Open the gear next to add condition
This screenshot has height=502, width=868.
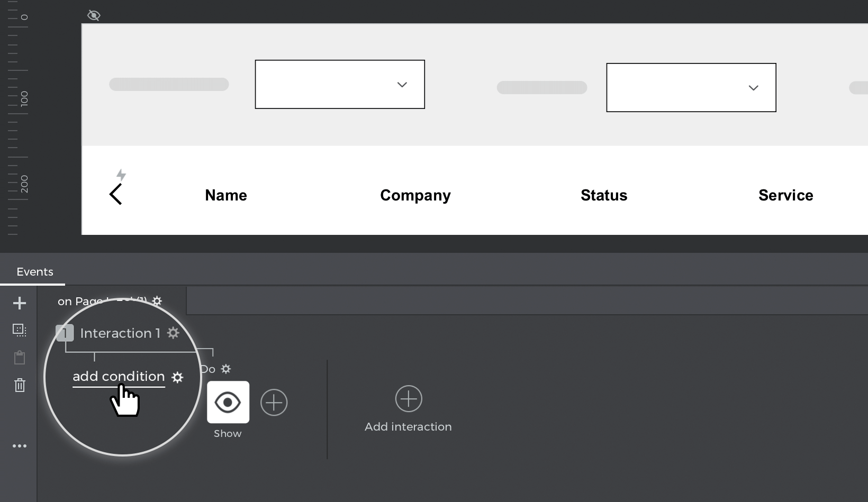point(177,377)
